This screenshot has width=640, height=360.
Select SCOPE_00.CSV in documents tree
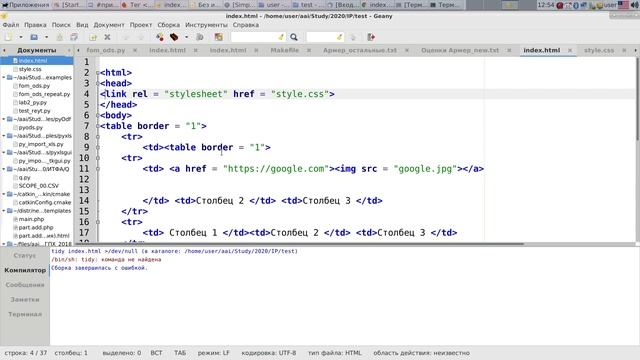click(38, 186)
